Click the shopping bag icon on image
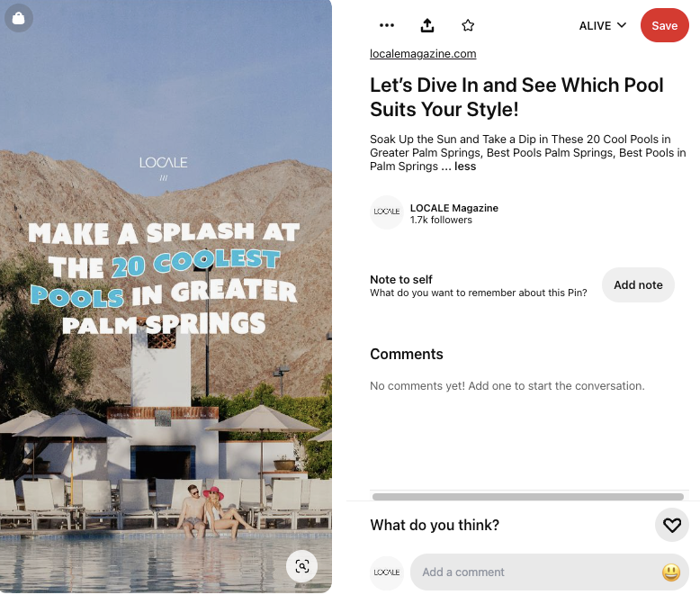 click(x=18, y=18)
